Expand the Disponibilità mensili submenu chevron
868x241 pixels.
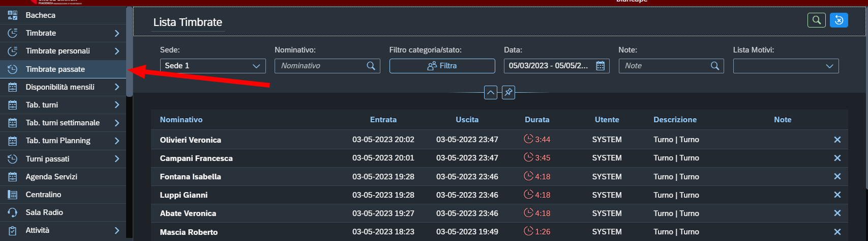117,87
